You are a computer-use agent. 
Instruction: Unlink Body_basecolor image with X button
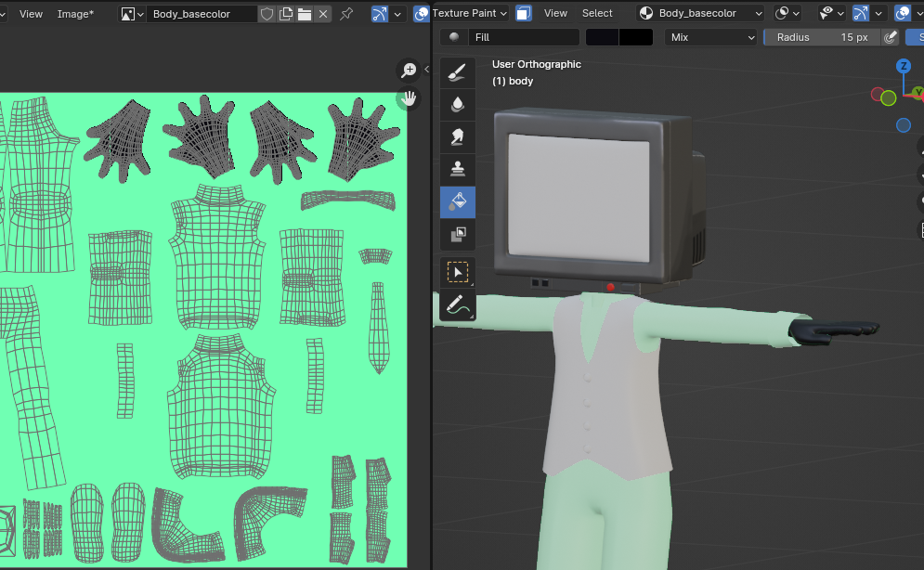pos(323,14)
